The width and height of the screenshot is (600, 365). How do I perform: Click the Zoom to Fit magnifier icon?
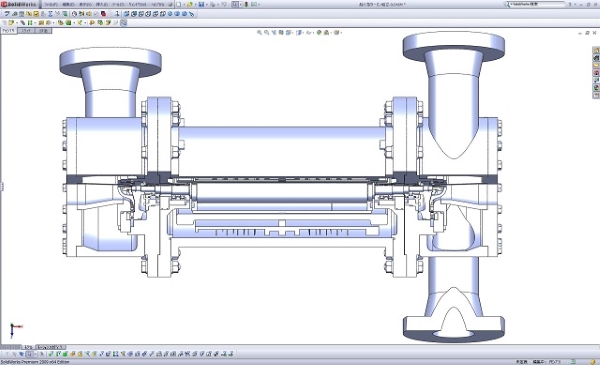click(x=259, y=33)
